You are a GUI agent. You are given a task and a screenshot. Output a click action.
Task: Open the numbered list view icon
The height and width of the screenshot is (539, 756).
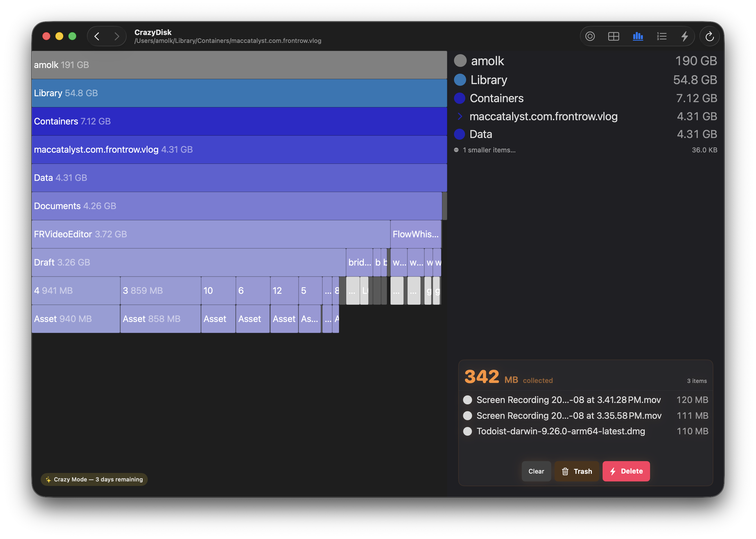pyautogui.click(x=662, y=36)
